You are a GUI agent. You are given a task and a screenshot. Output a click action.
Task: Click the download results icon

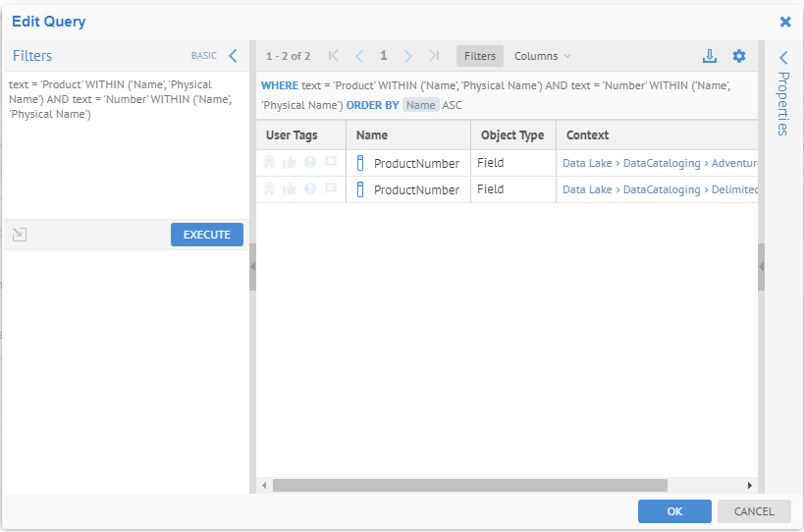(710, 56)
